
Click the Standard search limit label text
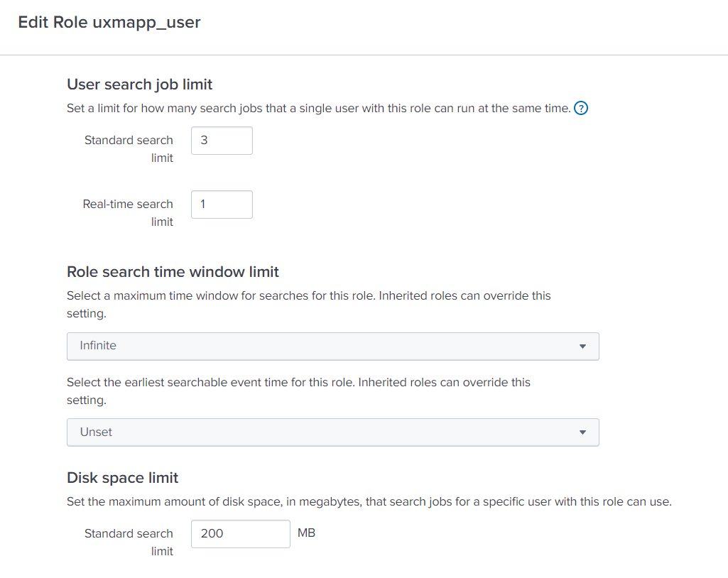tap(128, 148)
